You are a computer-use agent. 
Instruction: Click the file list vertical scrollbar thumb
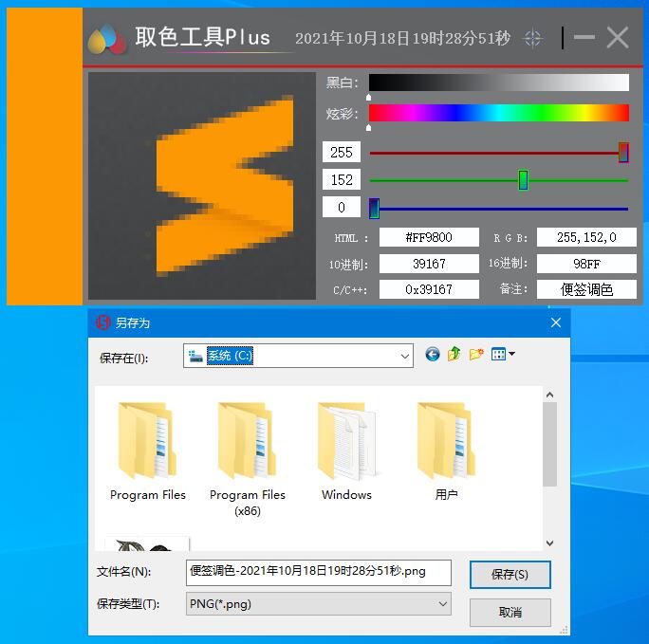tap(549, 444)
